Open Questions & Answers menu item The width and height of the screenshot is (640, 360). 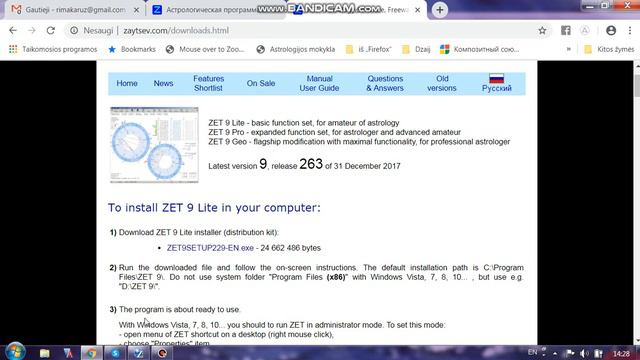tap(385, 83)
